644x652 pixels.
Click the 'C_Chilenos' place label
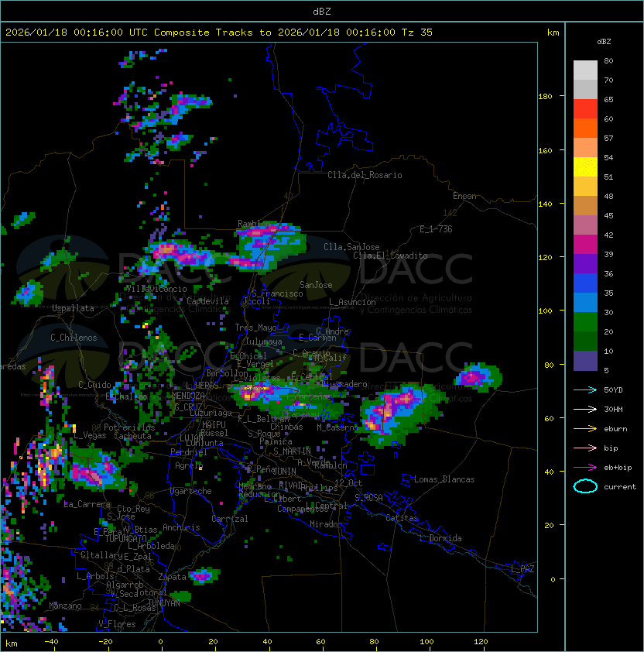74,338
